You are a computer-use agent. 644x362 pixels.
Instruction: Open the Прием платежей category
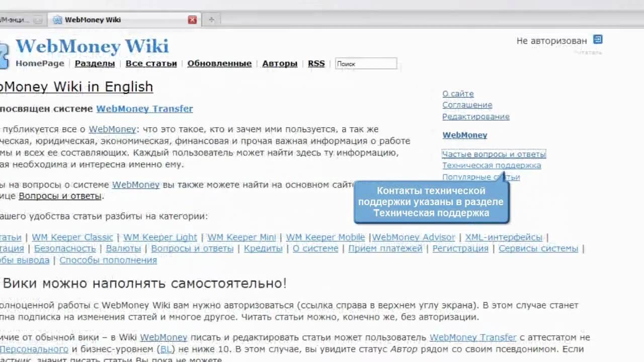pos(385,248)
